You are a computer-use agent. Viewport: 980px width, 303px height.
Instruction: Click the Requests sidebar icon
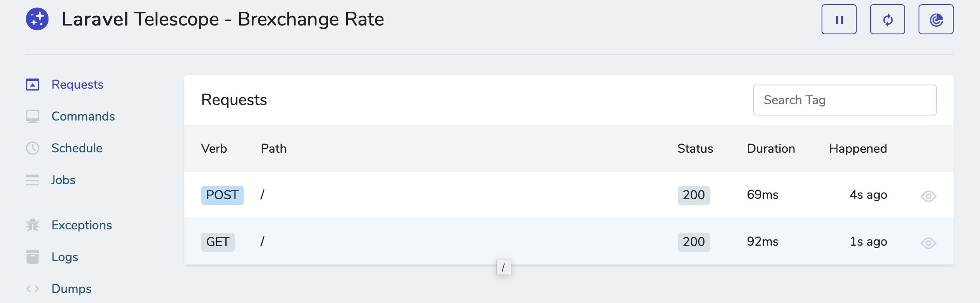33,85
